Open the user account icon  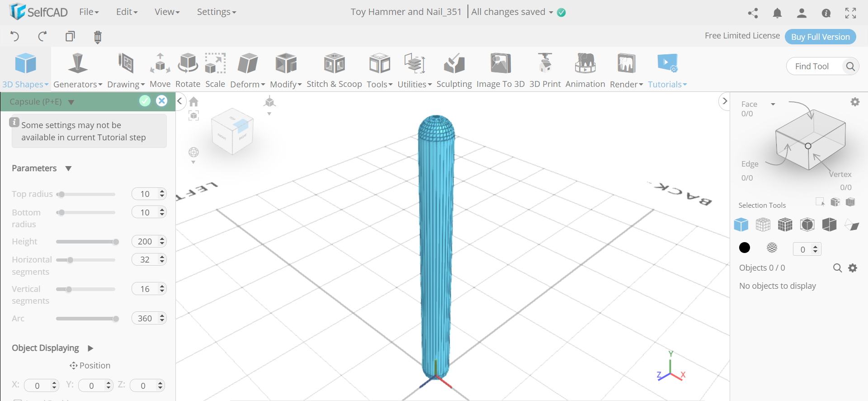click(802, 13)
